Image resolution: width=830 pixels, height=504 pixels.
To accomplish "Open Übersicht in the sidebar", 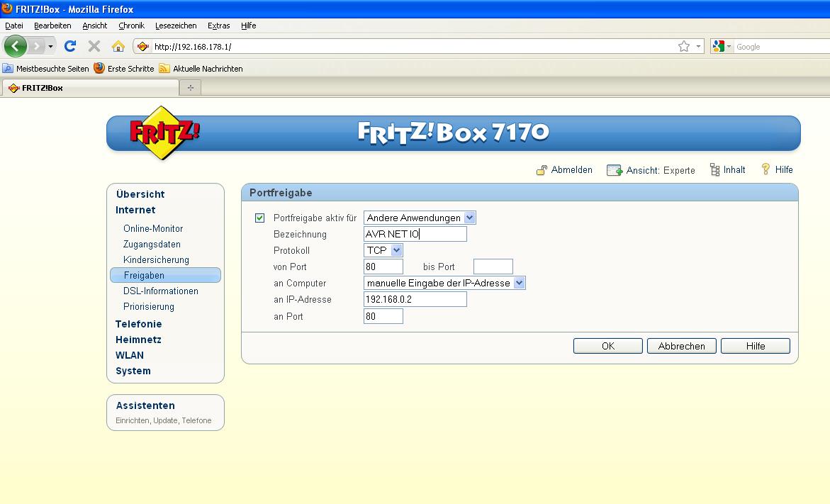I will click(140, 194).
